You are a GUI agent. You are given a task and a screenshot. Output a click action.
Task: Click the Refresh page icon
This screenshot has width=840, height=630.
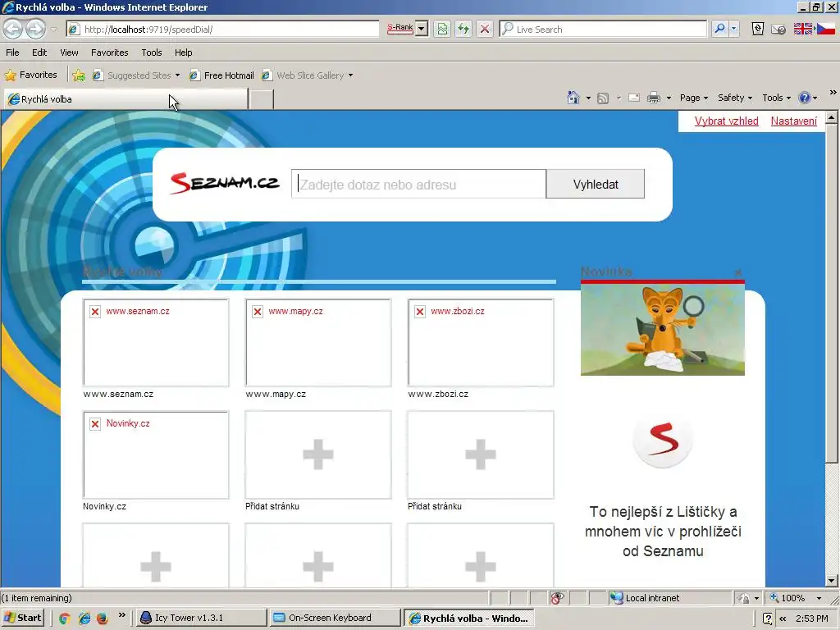point(463,29)
